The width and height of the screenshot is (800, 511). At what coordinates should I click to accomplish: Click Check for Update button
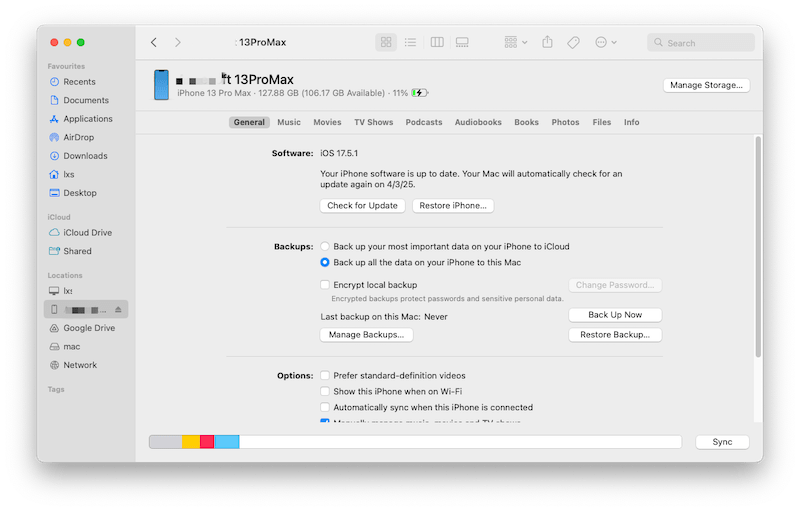(362, 206)
